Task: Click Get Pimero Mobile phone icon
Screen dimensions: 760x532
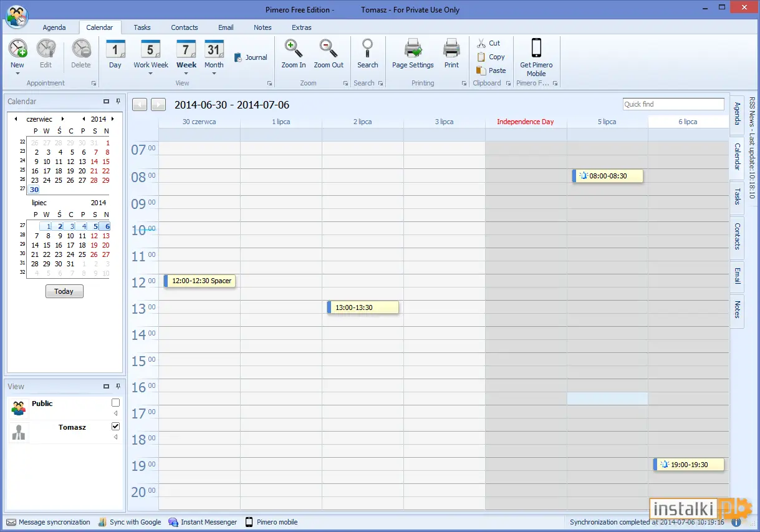Action: pos(536,48)
